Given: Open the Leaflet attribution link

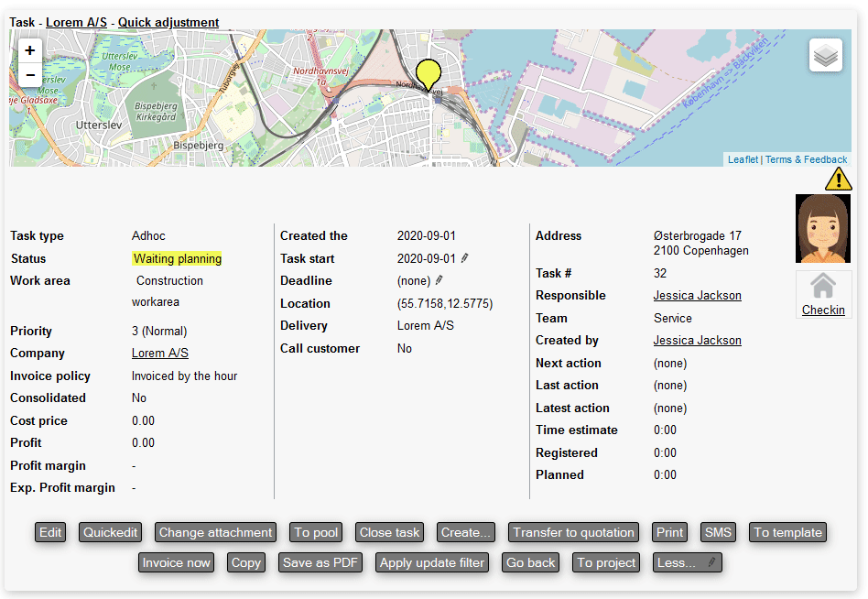Looking at the screenshot, I should pos(743,159).
